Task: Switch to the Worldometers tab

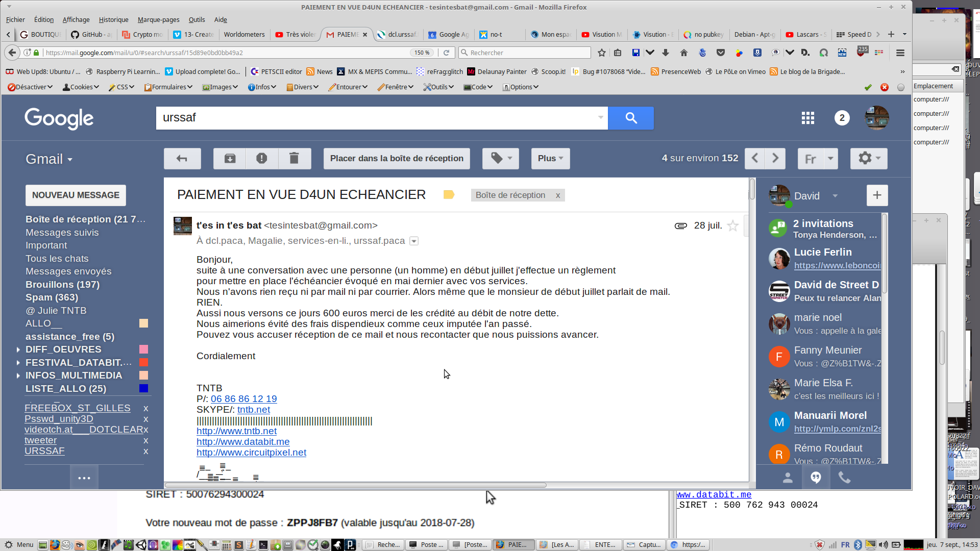Action: [x=244, y=35]
